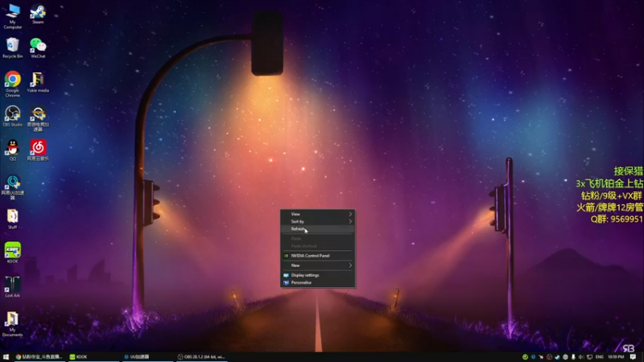Click the Steam tray icon

coord(557,357)
